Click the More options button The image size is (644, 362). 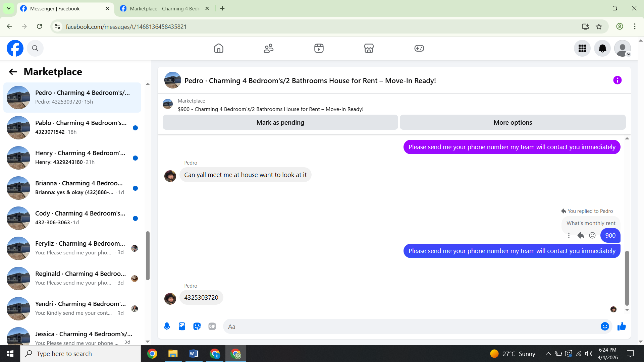click(x=513, y=123)
